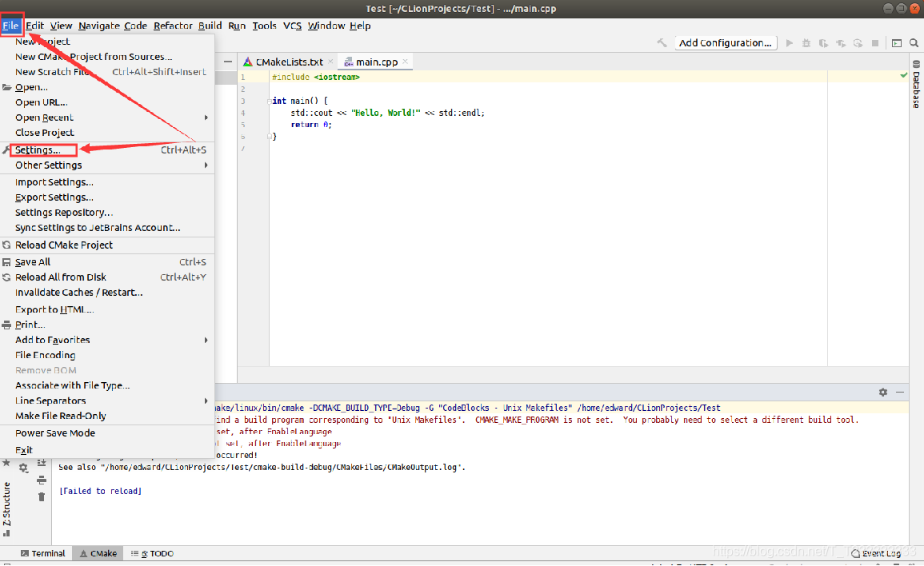This screenshot has height=566, width=924.
Task: Choose New CMake Project from Sources
Action: [x=107, y=57]
